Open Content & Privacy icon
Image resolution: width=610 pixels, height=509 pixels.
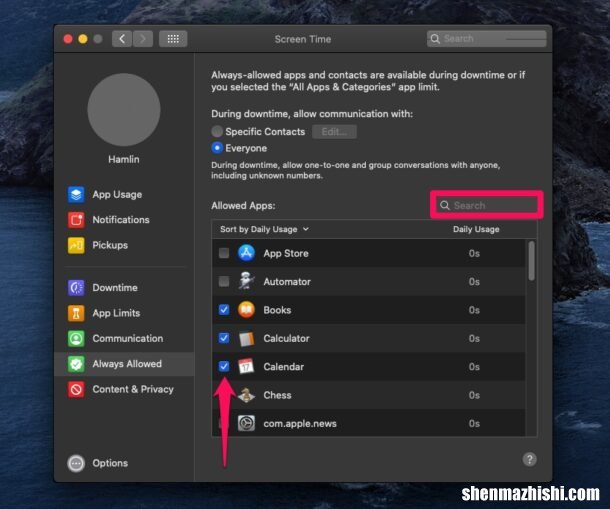pyautogui.click(x=76, y=389)
